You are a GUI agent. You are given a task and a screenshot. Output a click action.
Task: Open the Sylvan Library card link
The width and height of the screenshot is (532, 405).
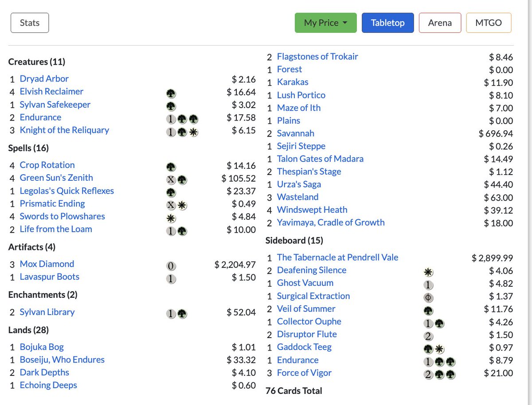(47, 312)
